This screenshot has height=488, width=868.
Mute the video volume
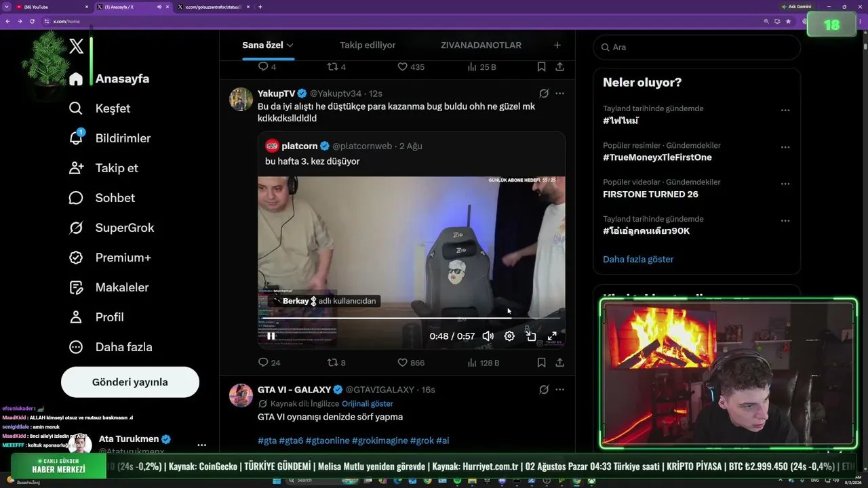488,336
